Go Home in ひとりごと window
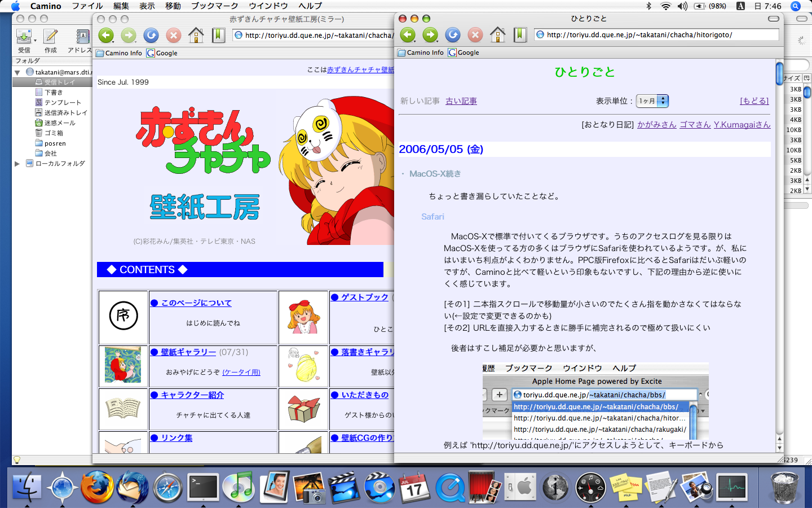The height and width of the screenshot is (508, 812). (498, 35)
